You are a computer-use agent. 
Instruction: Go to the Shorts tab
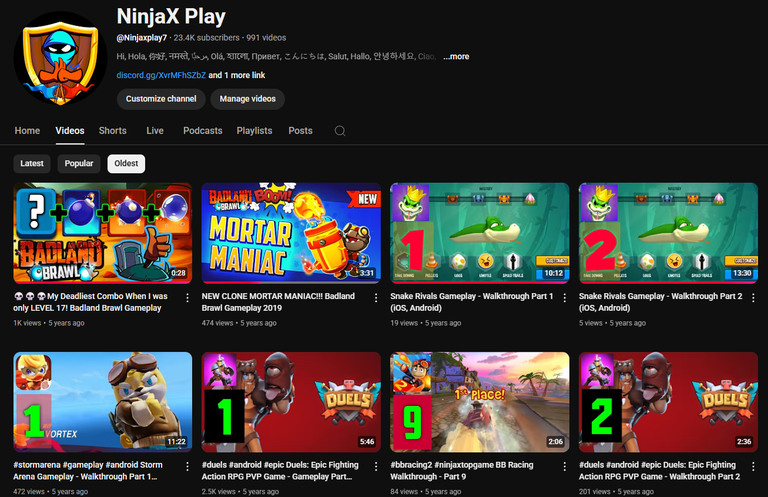click(x=113, y=131)
